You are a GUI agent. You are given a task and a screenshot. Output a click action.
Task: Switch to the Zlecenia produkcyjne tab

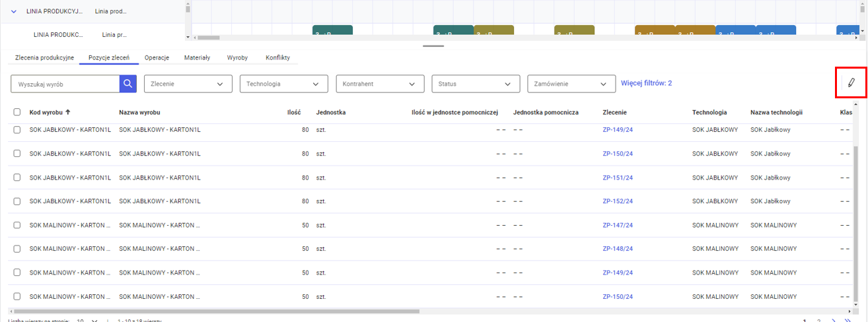pos(44,57)
